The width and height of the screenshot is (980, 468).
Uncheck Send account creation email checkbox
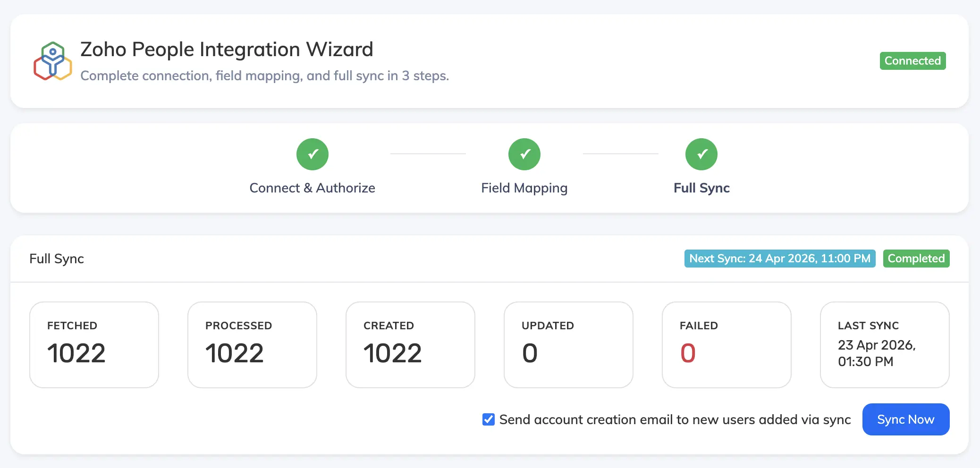click(489, 419)
